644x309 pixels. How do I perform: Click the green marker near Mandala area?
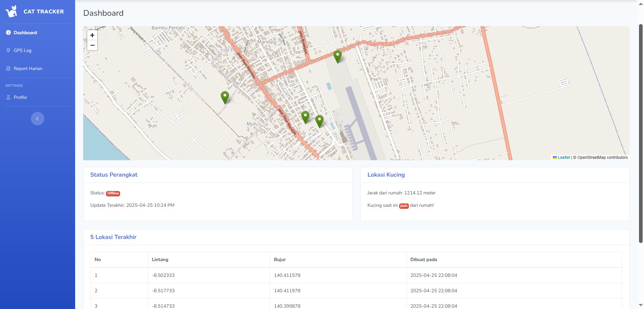[337, 56]
